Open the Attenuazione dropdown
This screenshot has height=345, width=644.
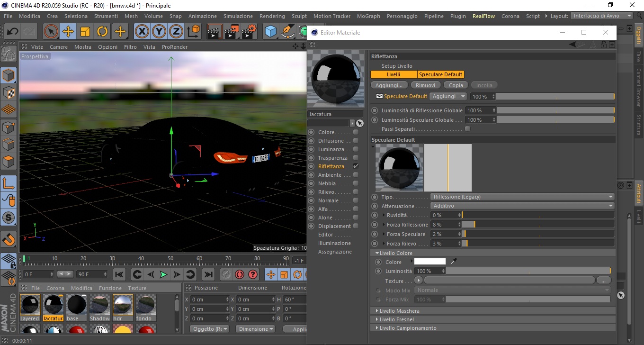[523, 206]
